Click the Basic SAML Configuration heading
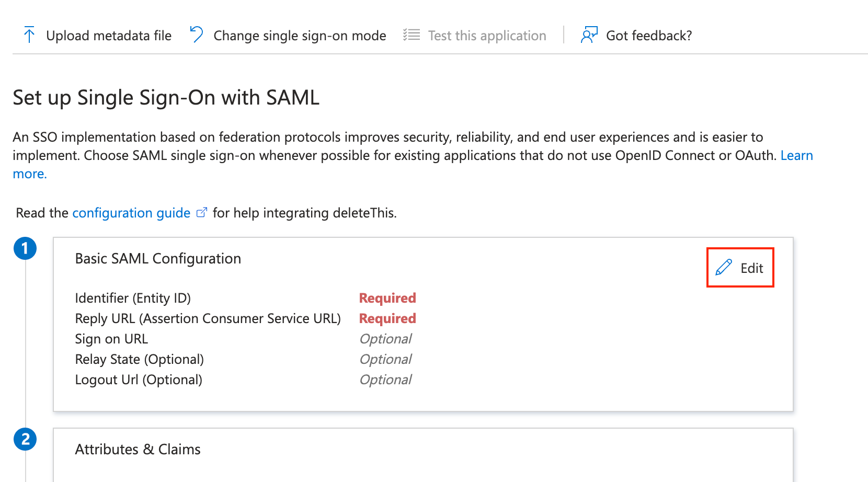868x482 pixels. 158,259
